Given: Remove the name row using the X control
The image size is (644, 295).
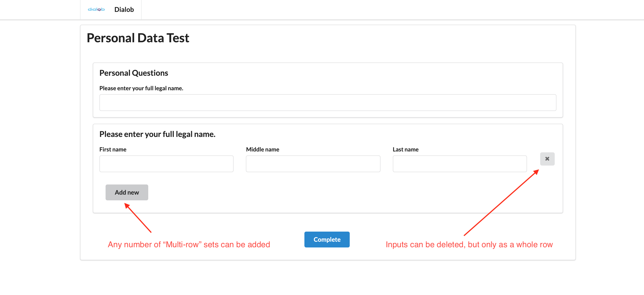Looking at the screenshot, I should coord(547,159).
